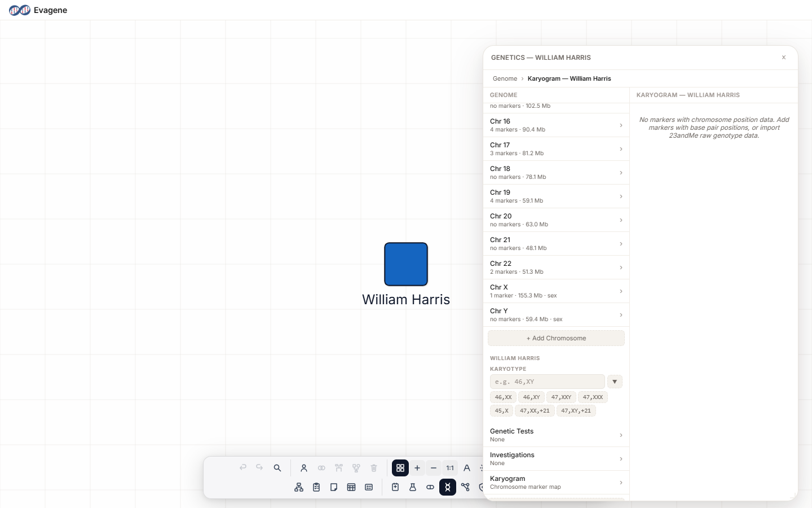
Task: Expand the Chr 18 row
Action: (x=556, y=173)
